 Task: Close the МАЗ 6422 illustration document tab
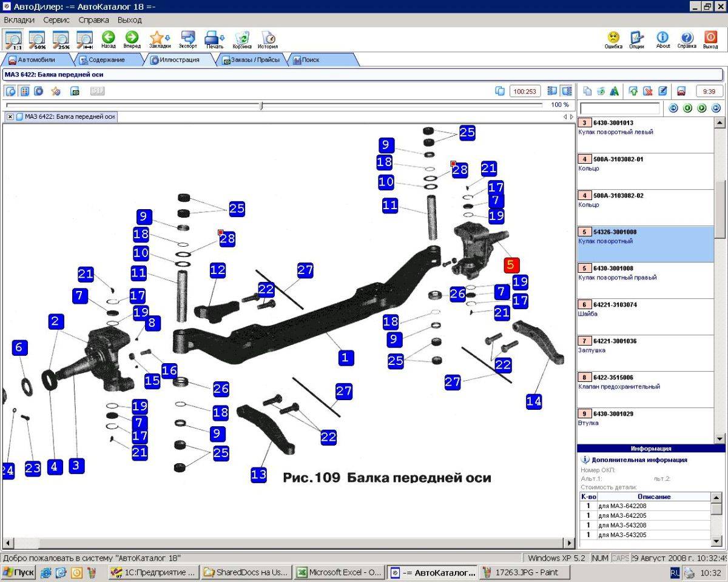[10, 116]
